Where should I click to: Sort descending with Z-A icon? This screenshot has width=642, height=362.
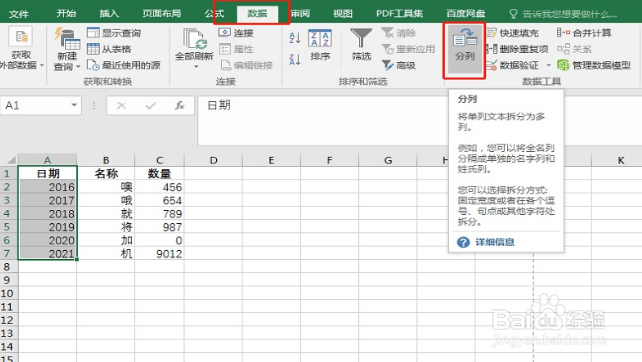click(295, 60)
